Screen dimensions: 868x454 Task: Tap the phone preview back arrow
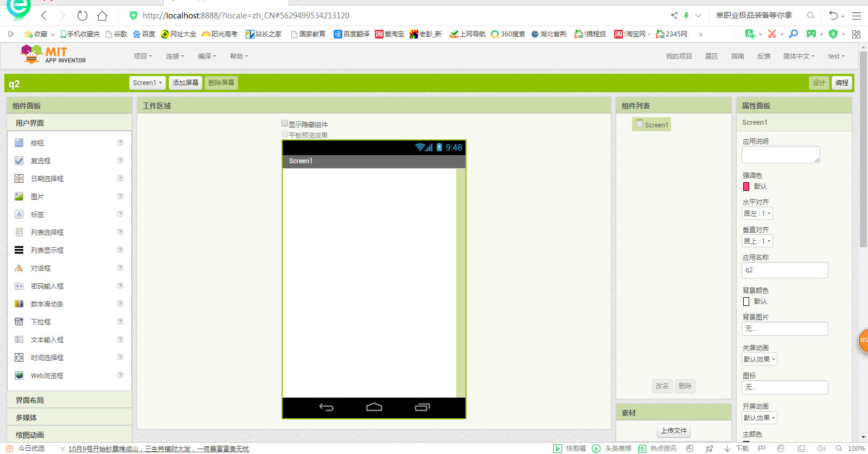[326, 407]
